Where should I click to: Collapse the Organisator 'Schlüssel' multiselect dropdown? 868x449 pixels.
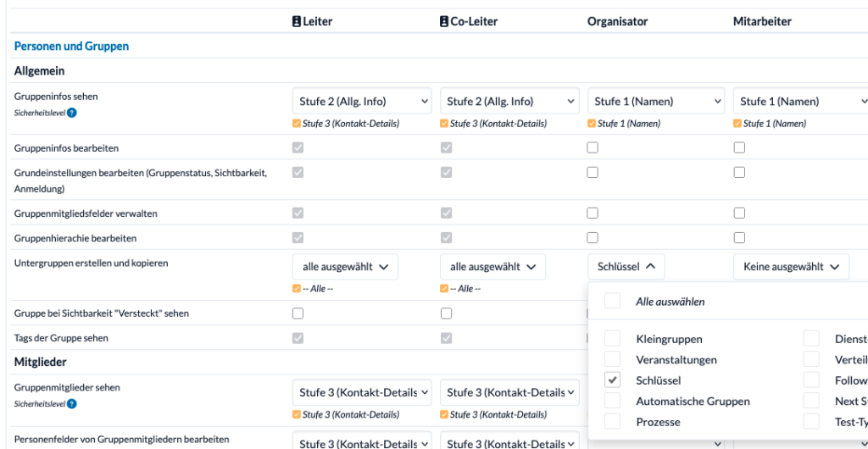626,267
